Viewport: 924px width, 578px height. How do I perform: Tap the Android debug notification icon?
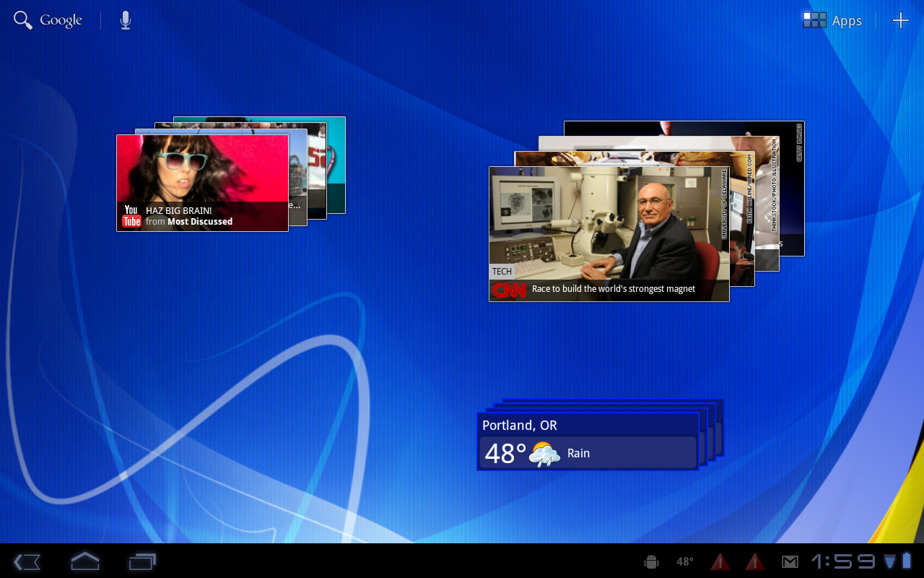click(651, 561)
